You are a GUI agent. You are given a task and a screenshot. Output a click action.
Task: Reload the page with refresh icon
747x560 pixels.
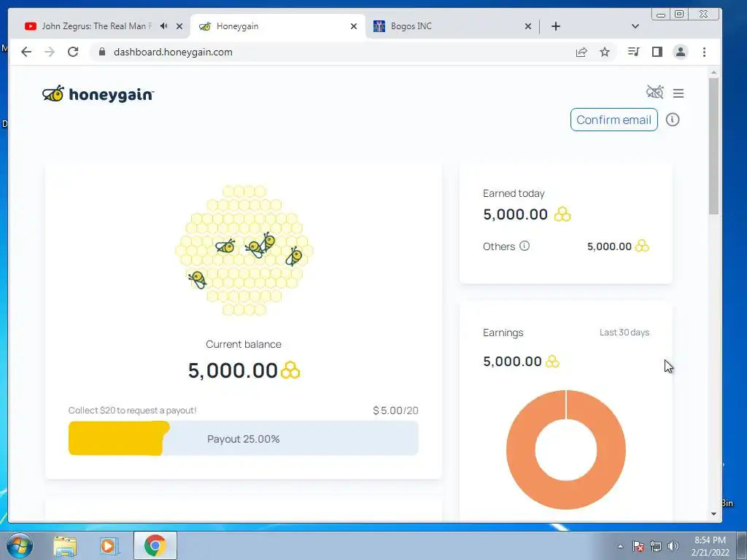click(73, 52)
